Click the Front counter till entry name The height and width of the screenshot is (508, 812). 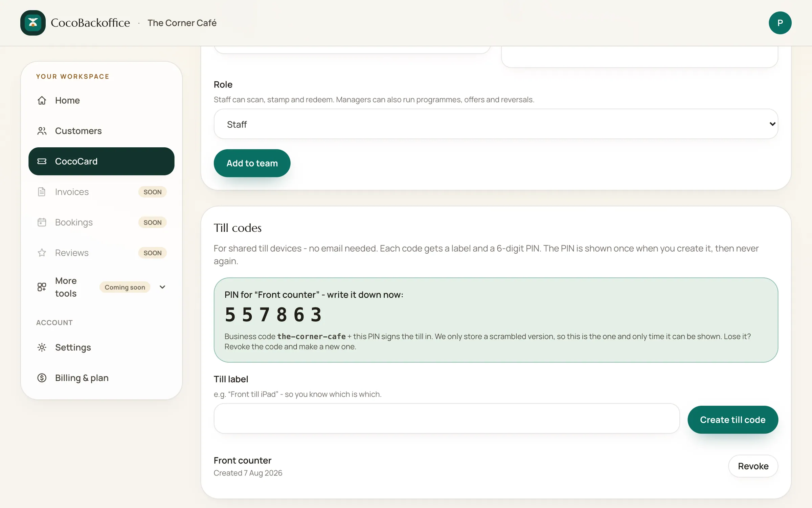pyautogui.click(x=243, y=460)
